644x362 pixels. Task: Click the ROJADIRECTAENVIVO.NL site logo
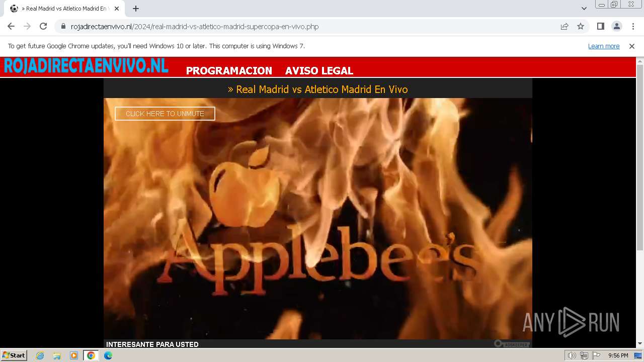[86, 66]
